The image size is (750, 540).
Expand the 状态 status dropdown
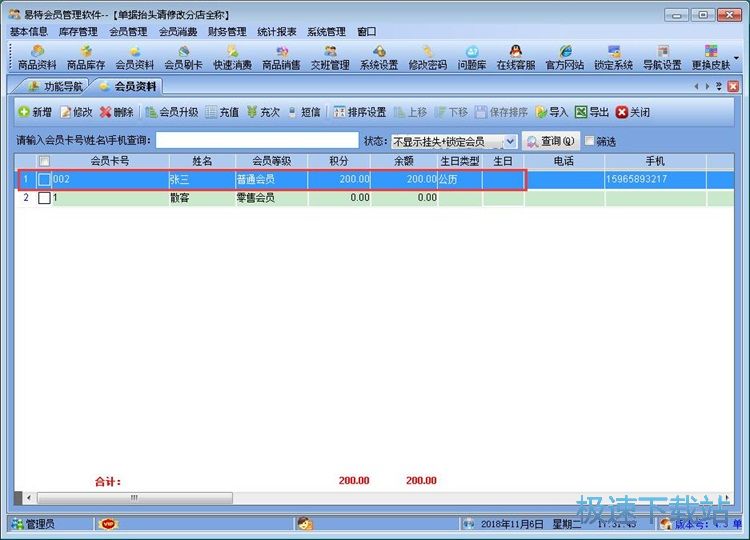(509, 142)
